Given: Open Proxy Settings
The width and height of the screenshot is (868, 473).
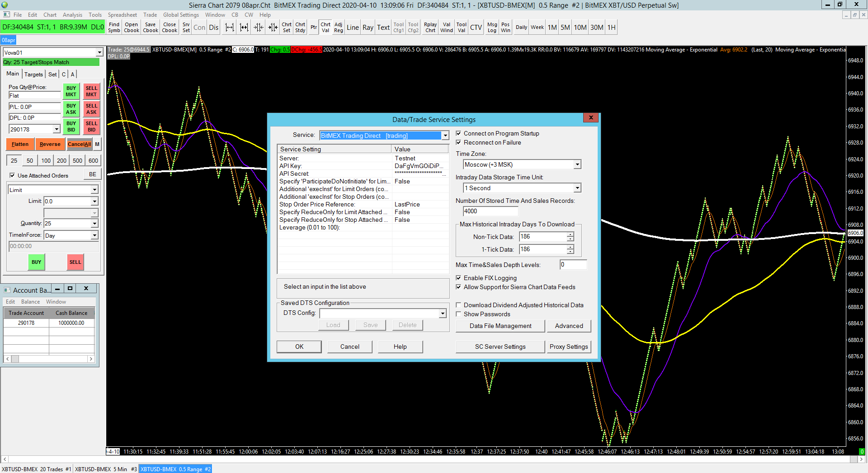Looking at the screenshot, I should click(569, 347).
